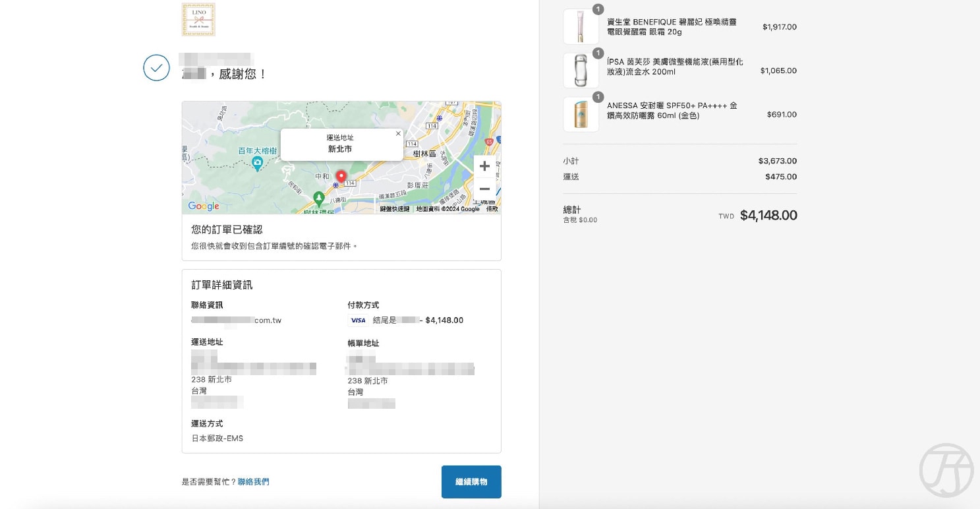Click the 百年大榕樹 camera marker

pyautogui.click(x=258, y=164)
